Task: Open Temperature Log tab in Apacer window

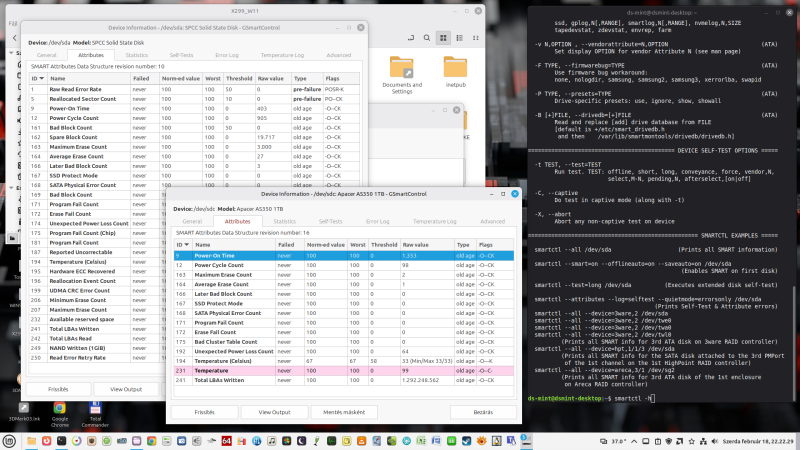Action: 434,221
